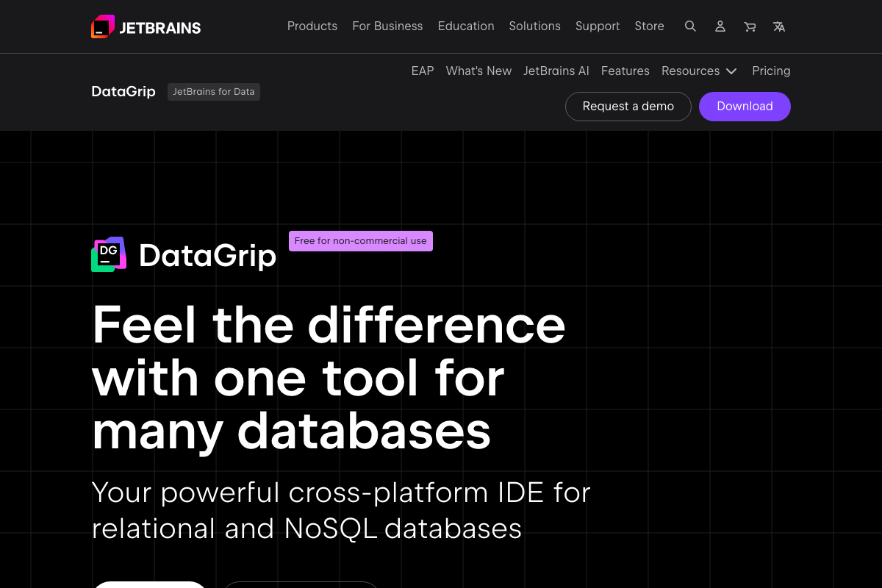Open the site search icon
882x588 pixels.
pyautogui.click(x=690, y=26)
